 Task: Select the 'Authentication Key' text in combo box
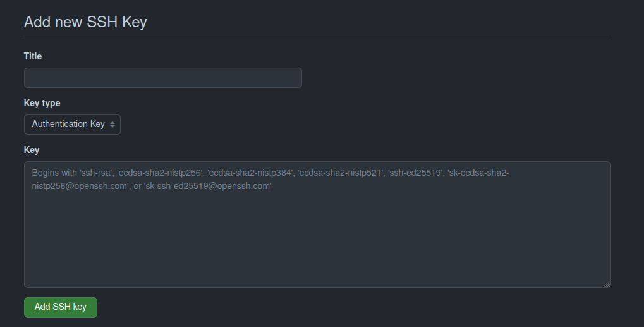tap(68, 124)
